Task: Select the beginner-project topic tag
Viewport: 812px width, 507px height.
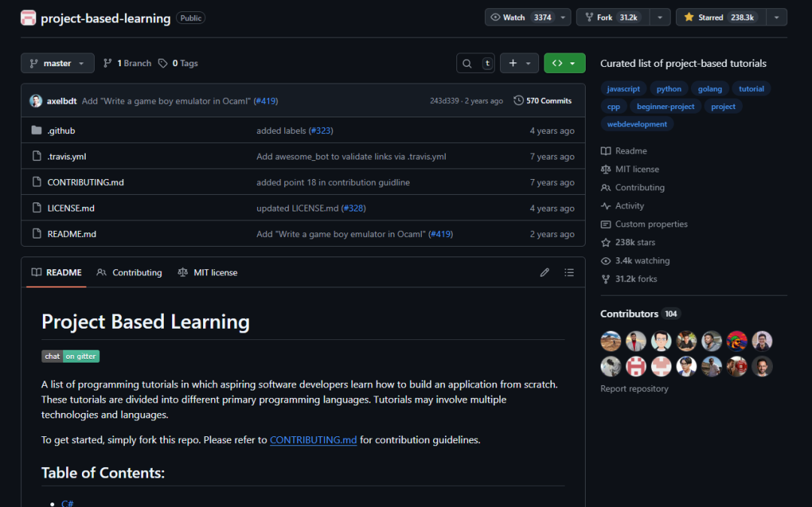Action: tap(665, 106)
